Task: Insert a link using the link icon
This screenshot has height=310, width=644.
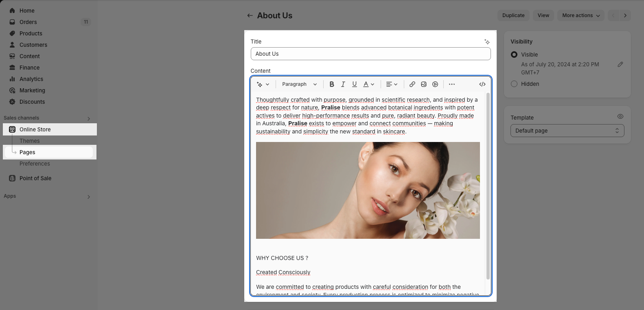Action: 412,84
